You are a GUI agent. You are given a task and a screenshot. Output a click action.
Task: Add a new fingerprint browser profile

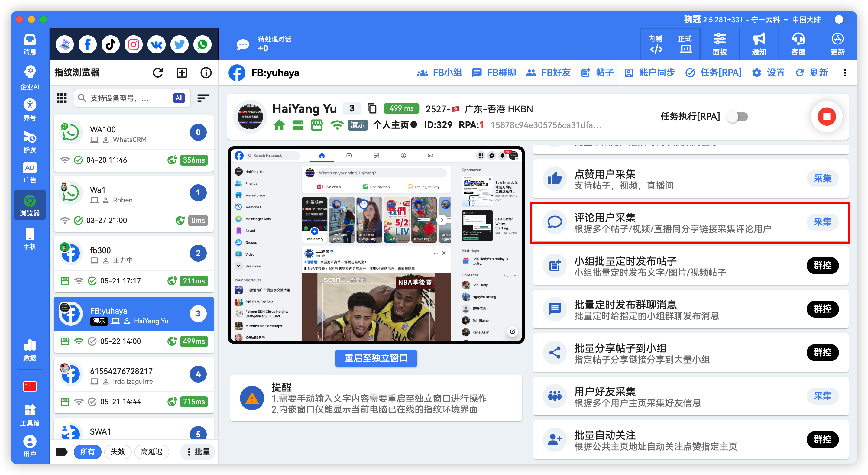pos(181,73)
